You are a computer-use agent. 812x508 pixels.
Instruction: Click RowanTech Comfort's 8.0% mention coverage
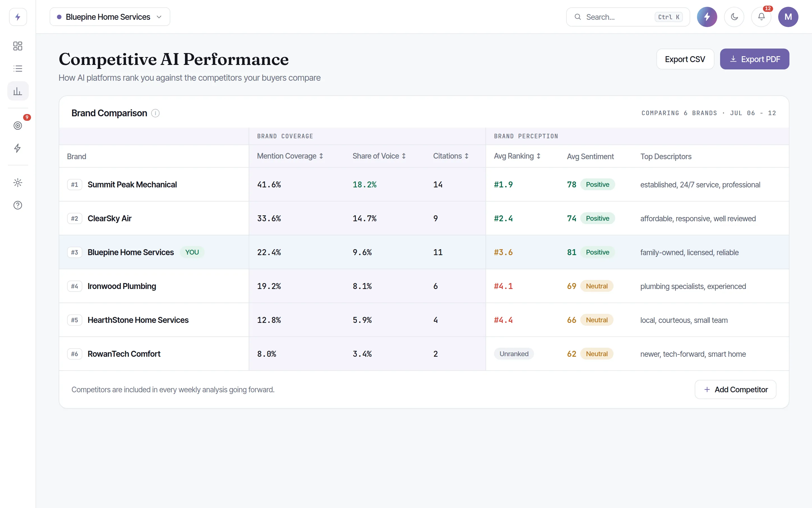[266, 354]
